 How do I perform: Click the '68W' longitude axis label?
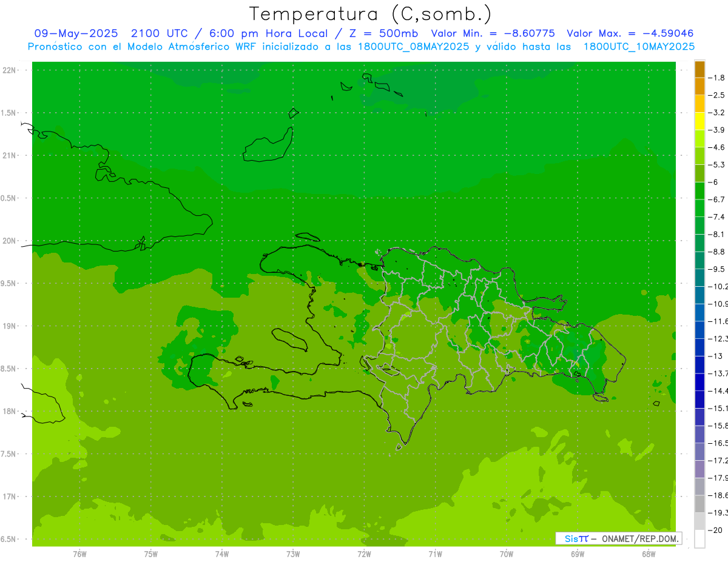coord(649,554)
